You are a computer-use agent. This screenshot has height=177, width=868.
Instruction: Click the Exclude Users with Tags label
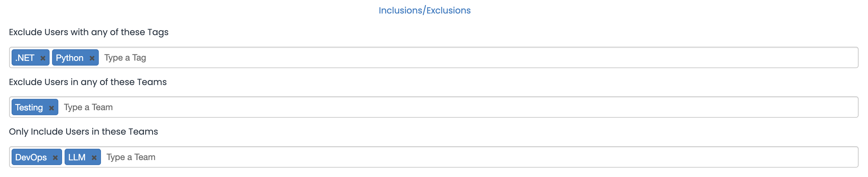pos(89,32)
